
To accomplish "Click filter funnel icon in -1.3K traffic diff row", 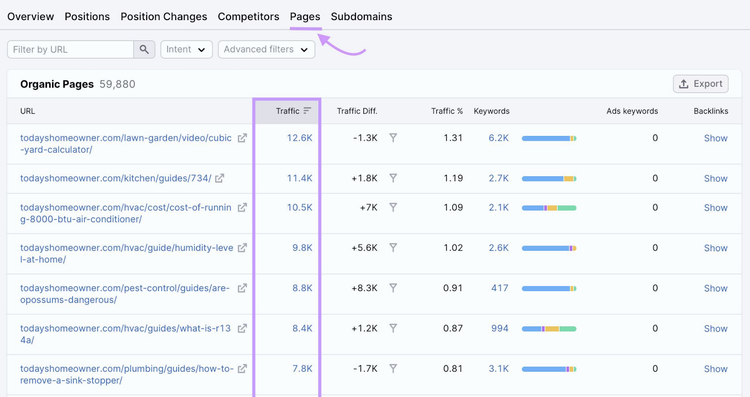I will (393, 138).
